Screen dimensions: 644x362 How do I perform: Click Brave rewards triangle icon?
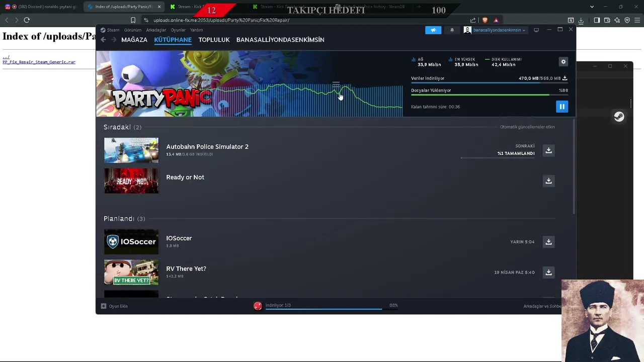496,20
